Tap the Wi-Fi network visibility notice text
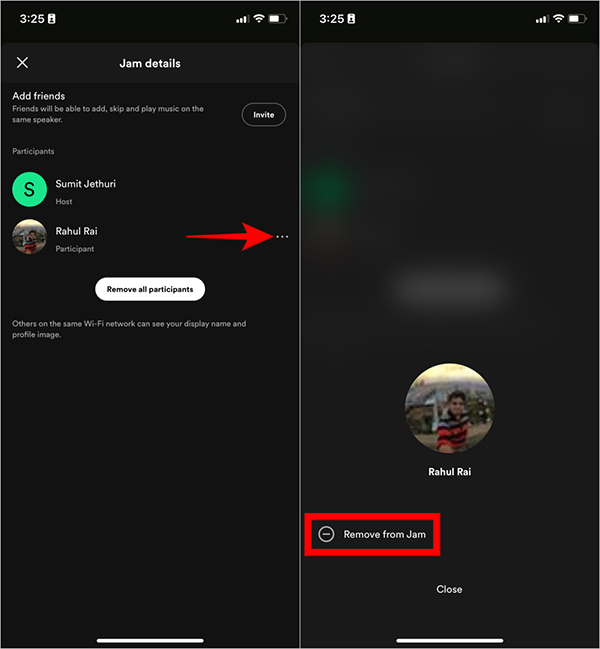The width and height of the screenshot is (600, 649). click(x=129, y=329)
